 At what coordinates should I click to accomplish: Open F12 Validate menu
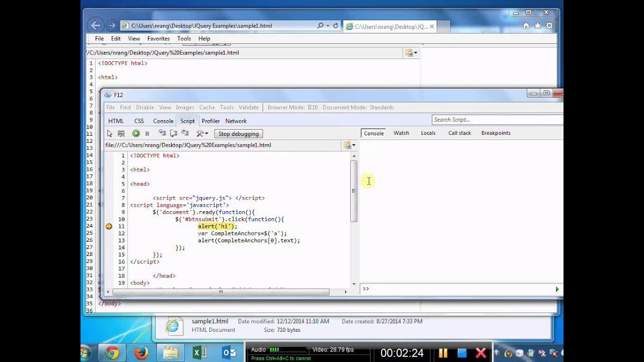tap(249, 108)
